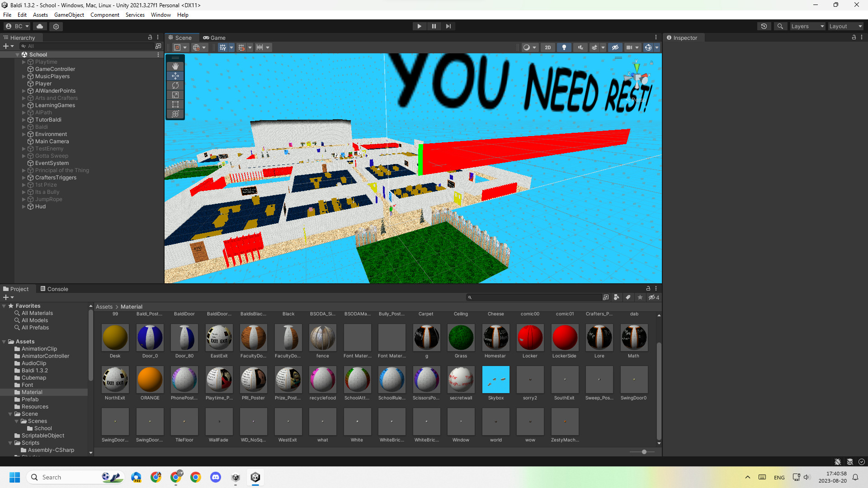This screenshot has height=488, width=868.
Task: Click the Play button
Action: (x=420, y=26)
